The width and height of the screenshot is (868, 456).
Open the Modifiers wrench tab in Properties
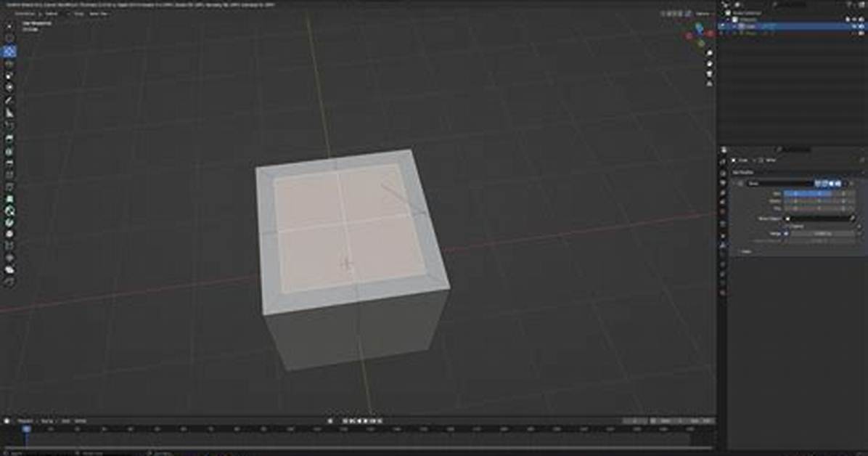(722, 245)
